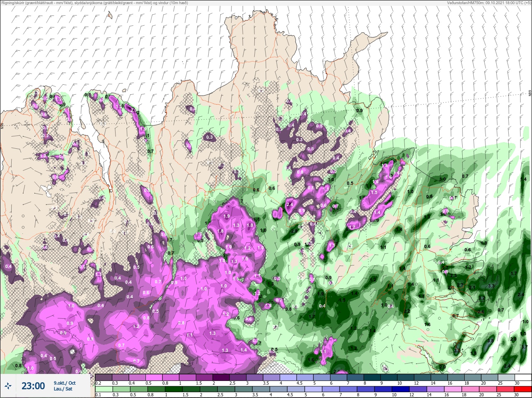Pick the 0.2–0.3 swatch starting the snow legend

click(x=103, y=377)
